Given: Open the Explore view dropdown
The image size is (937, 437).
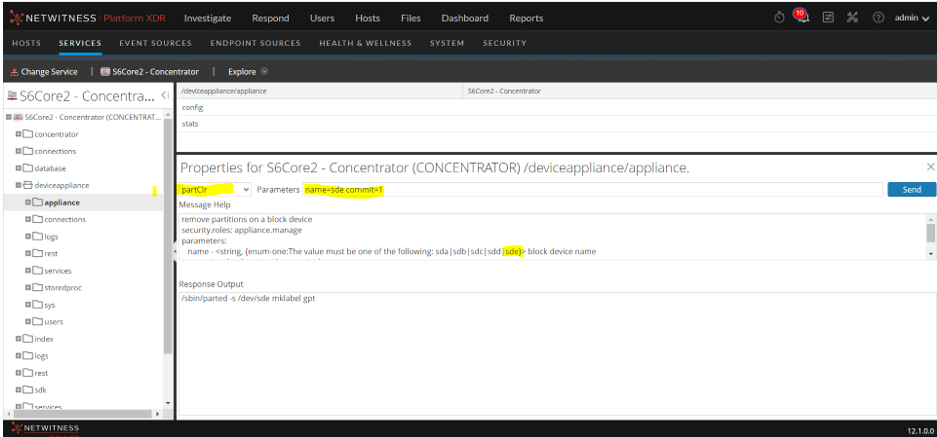Looking at the screenshot, I should click(247, 72).
